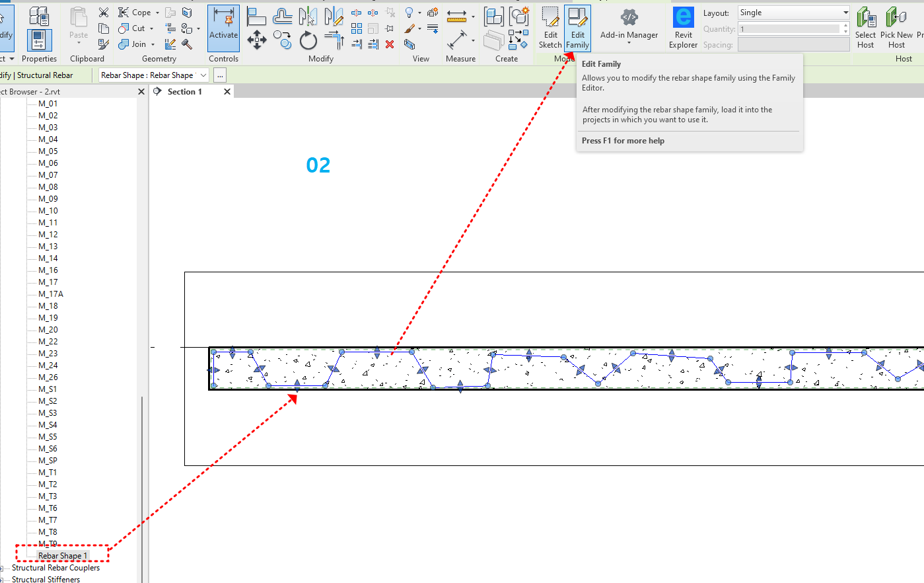Select the Rotate tool
This screenshot has width=924, height=583.
(308, 40)
